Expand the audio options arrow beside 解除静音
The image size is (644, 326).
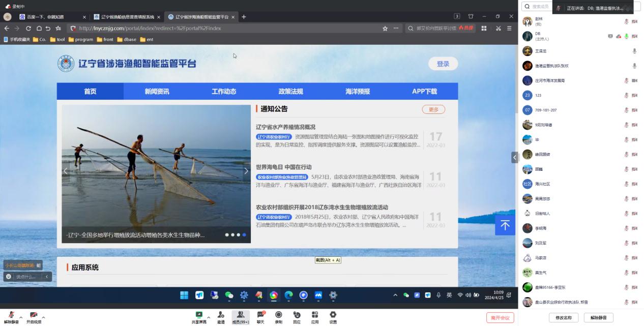tap(21, 318)
